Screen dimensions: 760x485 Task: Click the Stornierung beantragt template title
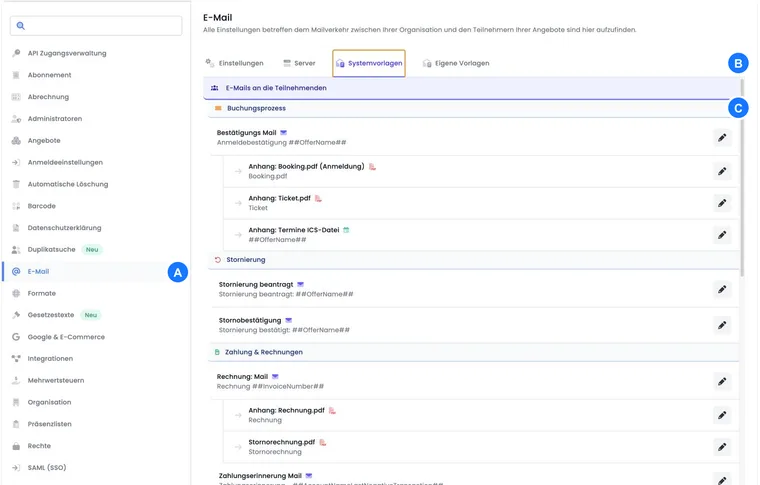pos(256,284)
